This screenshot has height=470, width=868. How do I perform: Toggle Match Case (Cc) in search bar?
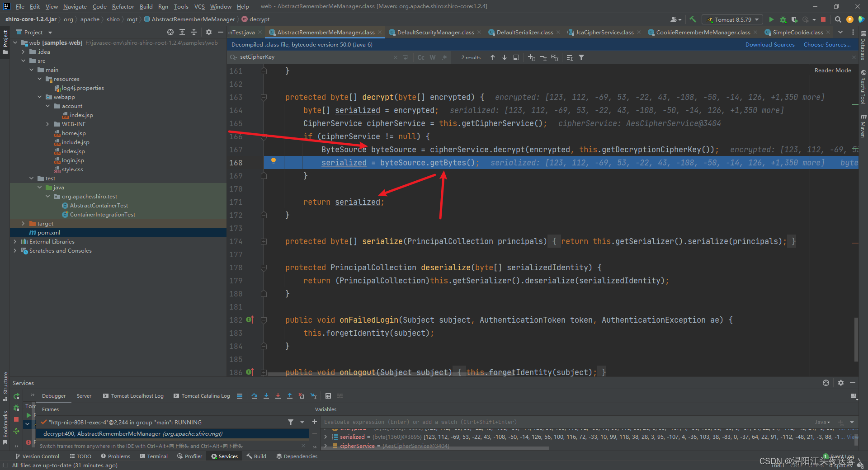pos(421,57)
